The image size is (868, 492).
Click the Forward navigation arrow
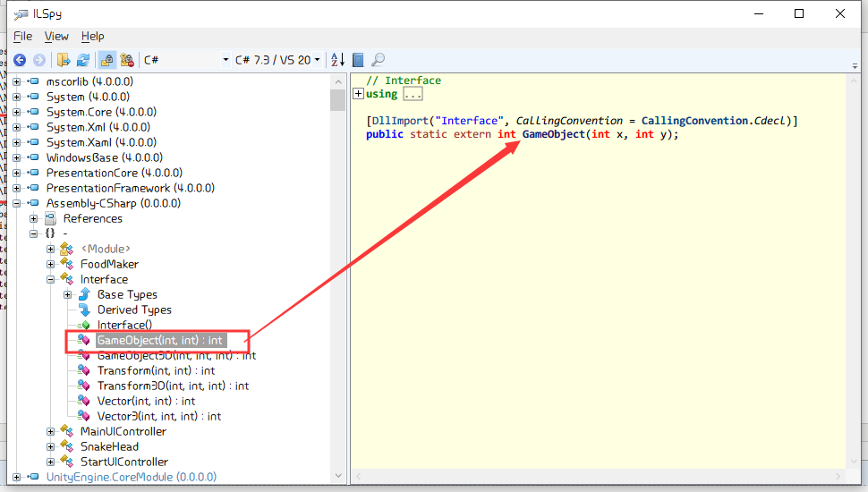point(39,60)
